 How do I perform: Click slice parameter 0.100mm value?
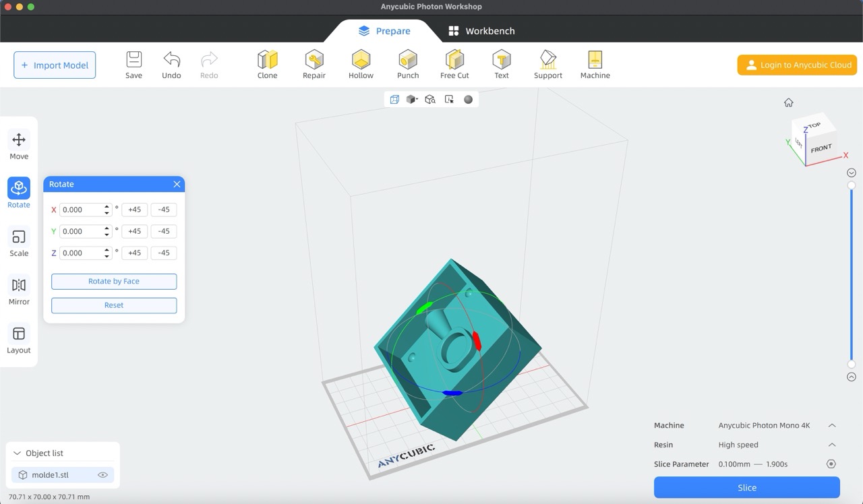click(x=733, y=464)
